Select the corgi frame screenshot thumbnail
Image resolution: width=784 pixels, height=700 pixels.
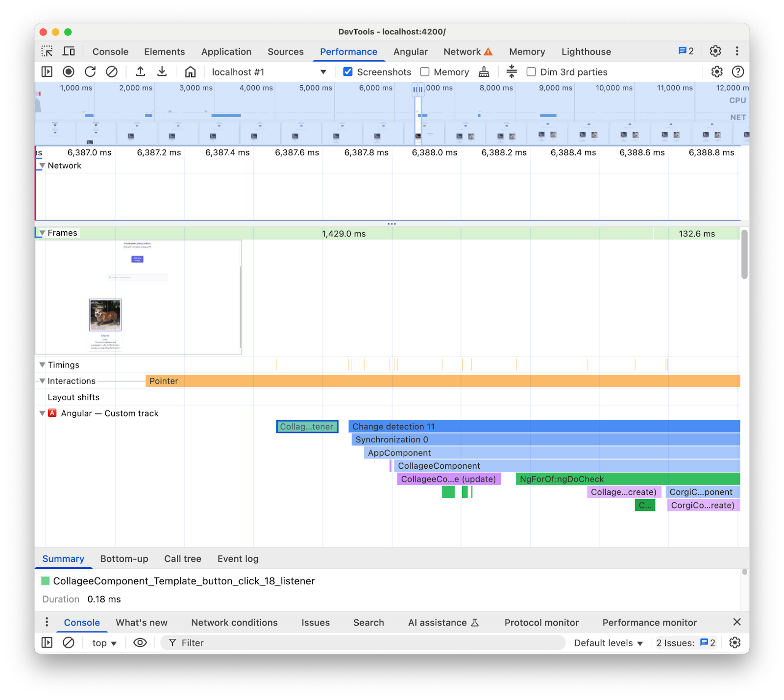pyautogui.click(x=105, y=316)
